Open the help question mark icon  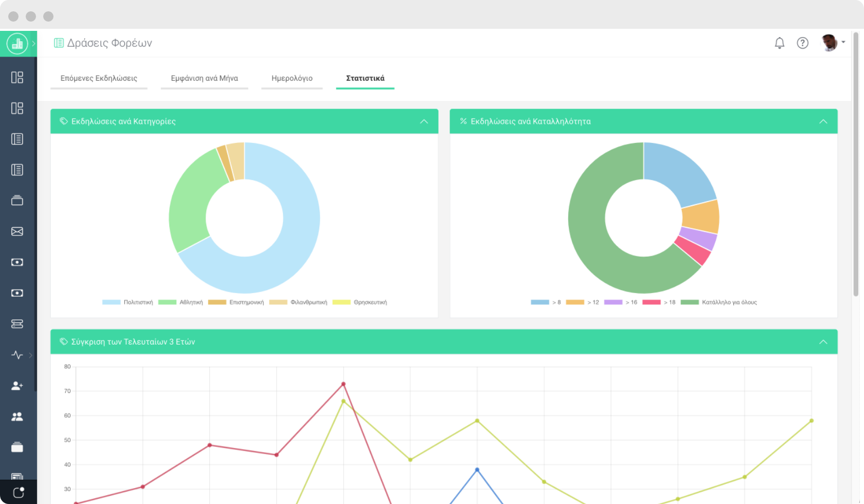[802, 43]
